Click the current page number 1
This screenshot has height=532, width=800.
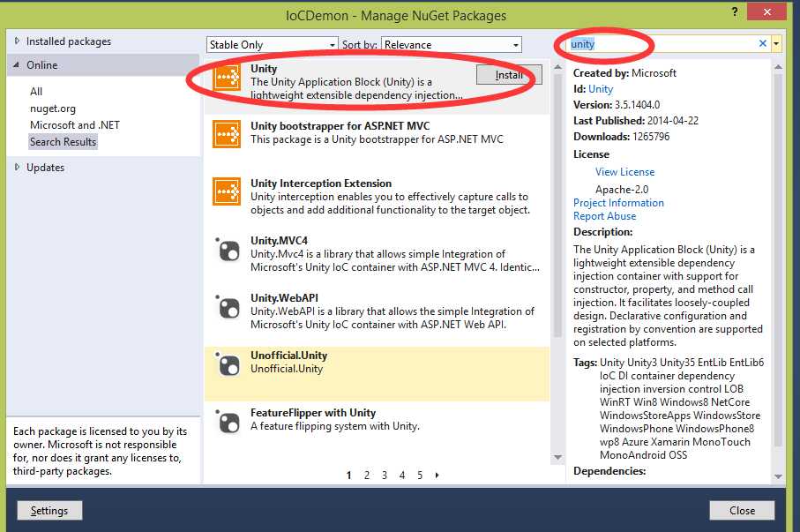pyautogui.click(x=349, y=476)
